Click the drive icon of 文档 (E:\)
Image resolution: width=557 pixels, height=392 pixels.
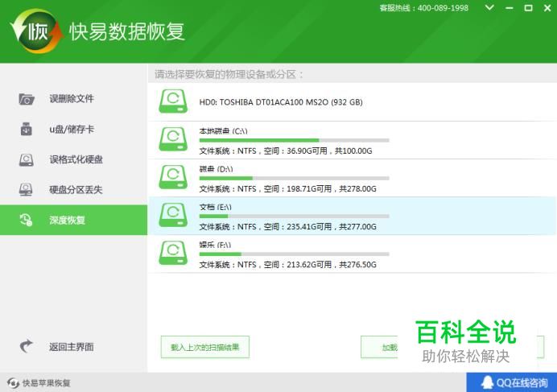(x=173, y=215)
